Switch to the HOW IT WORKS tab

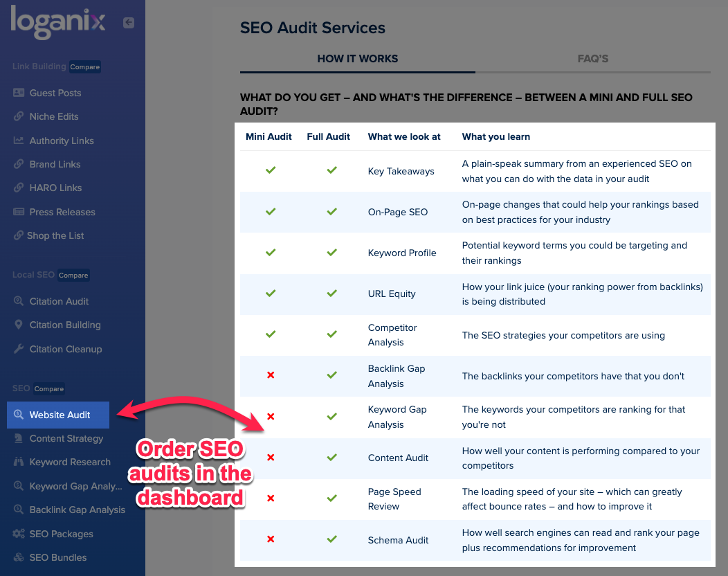pos(358,59)
